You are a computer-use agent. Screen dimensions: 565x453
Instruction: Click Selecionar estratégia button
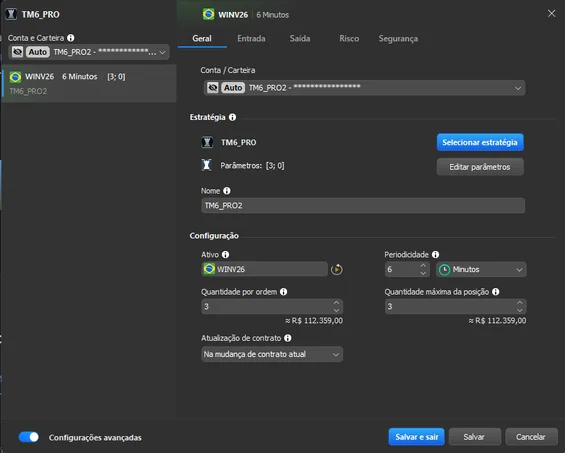(480, 142)
